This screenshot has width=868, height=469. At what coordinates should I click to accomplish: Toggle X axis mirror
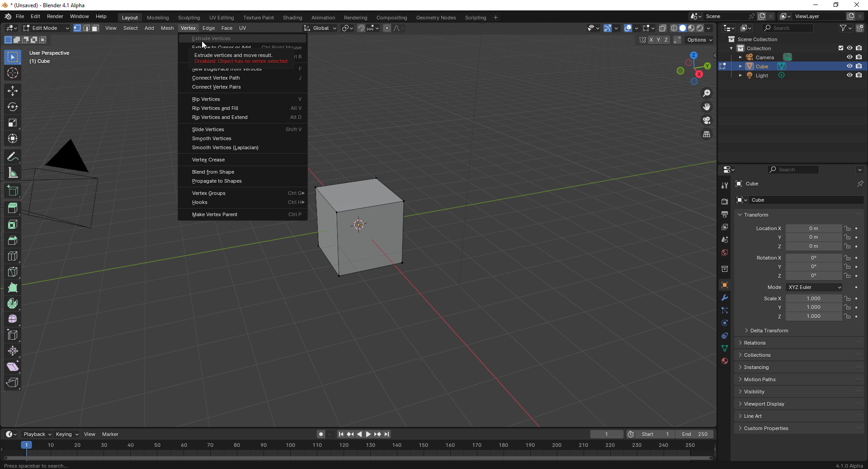[x=651, y=40]
